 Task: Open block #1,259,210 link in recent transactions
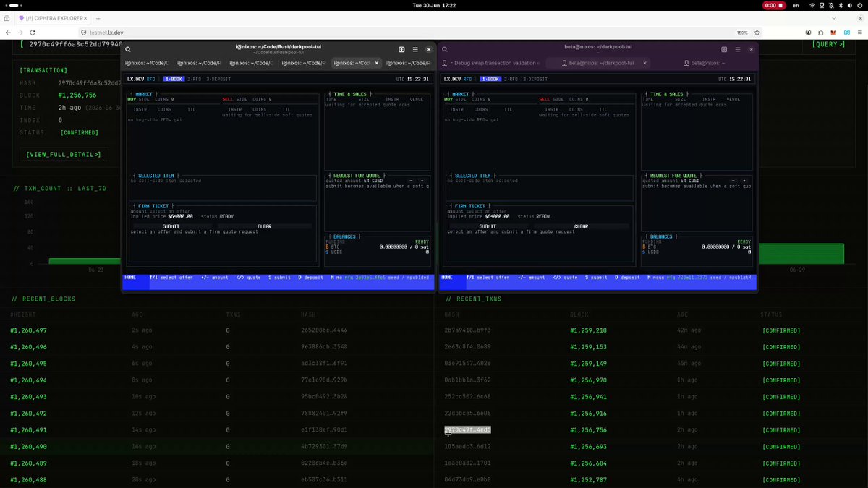tap(588, 330)
